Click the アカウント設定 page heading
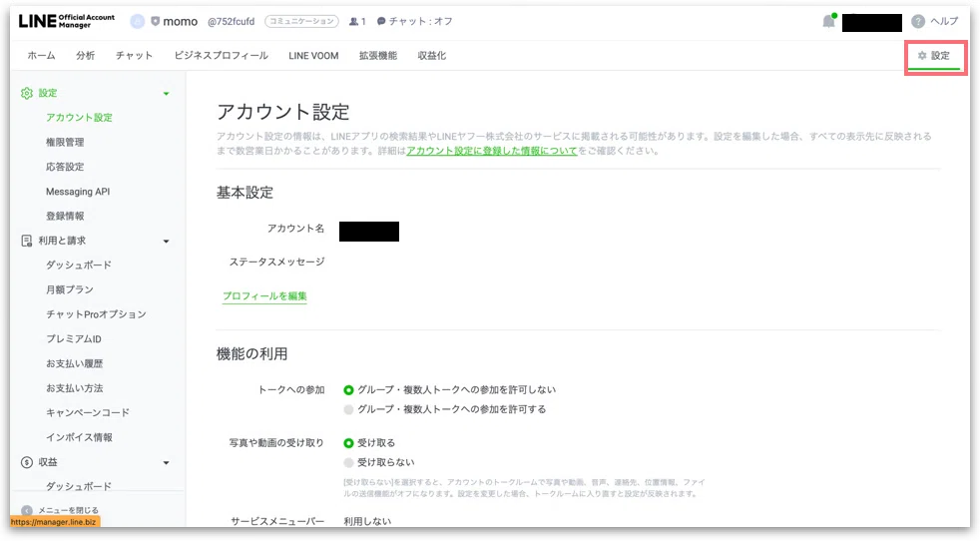The height and width of the screenshot is (541, 980). coord(283,112)
